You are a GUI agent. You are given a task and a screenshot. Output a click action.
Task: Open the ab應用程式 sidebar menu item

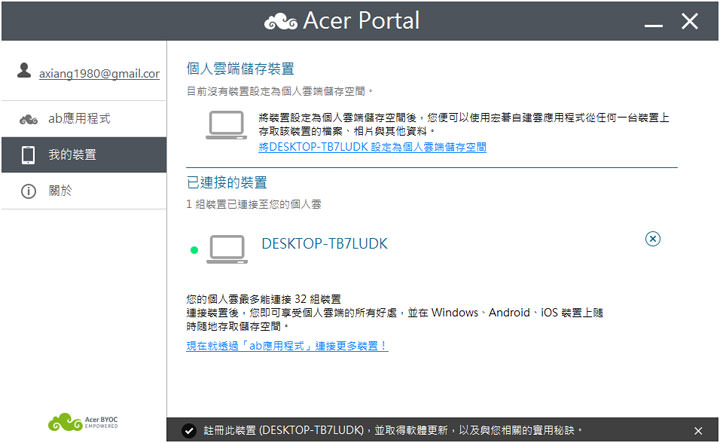pos(84,118)
